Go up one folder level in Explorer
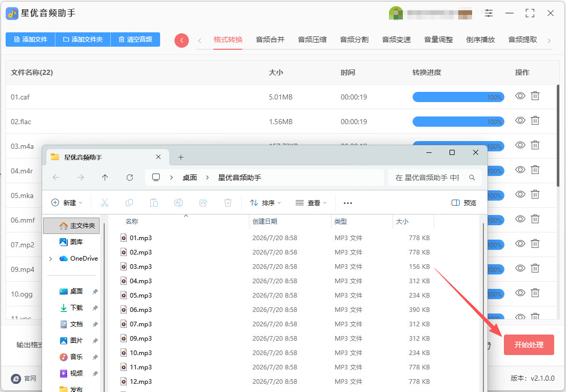The width and height of the screenshot is (566, 392). (x=105, y=177)
